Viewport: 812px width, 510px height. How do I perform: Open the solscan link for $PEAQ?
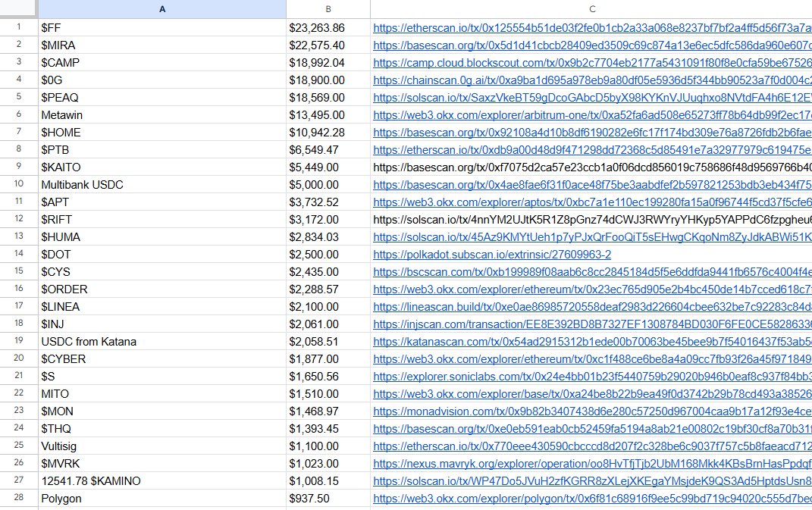592,98
